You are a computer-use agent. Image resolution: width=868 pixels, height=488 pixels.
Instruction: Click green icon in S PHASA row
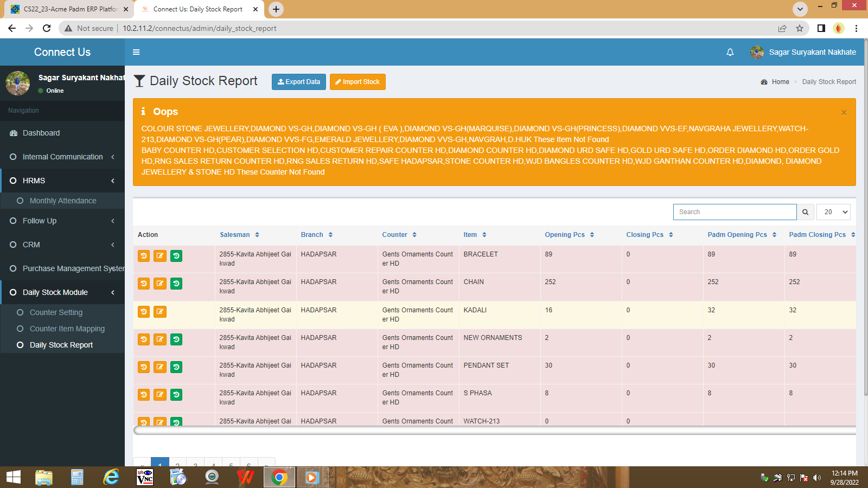click(176, 395)
